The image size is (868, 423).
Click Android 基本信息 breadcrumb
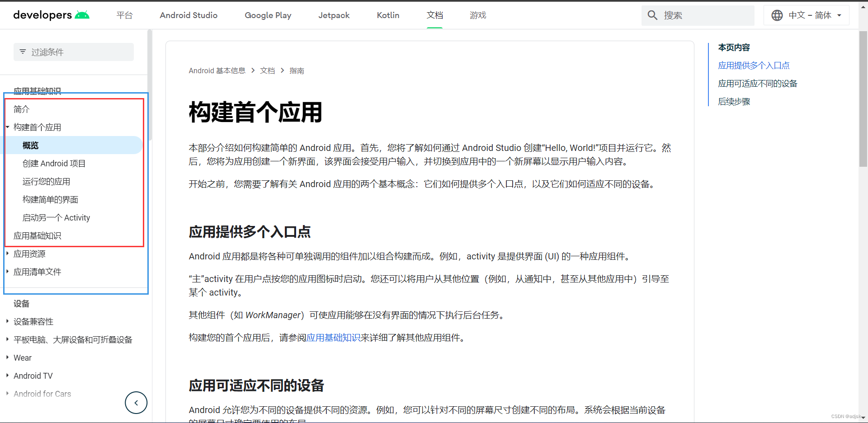tap(217, 70)
